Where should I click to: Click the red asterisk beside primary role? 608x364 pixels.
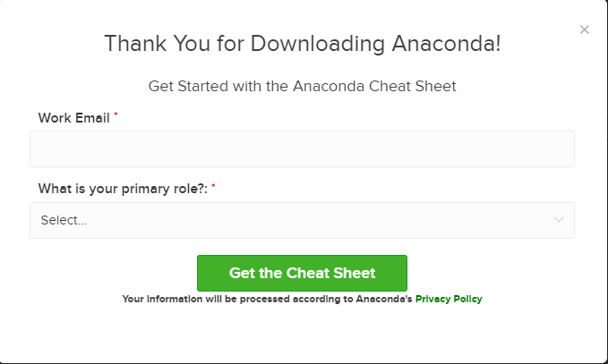[x=213, y=186]
